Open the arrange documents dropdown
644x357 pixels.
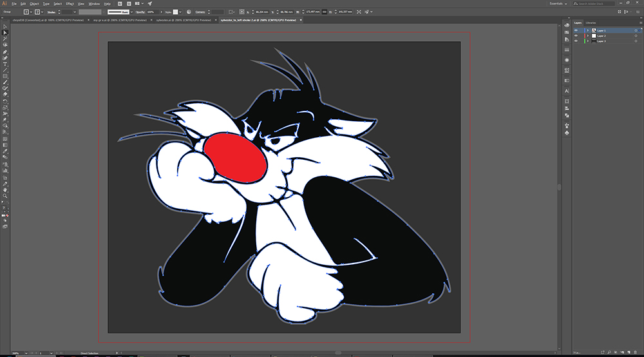(x=139, y=4)
